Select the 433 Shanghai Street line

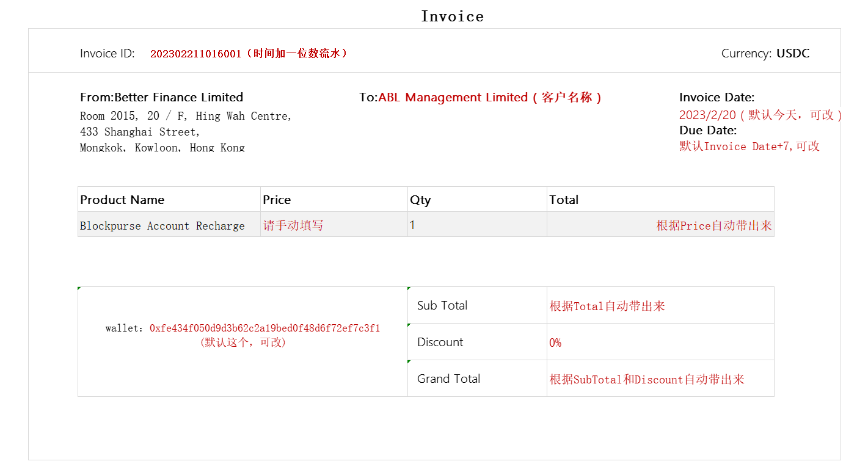point(140,132)
